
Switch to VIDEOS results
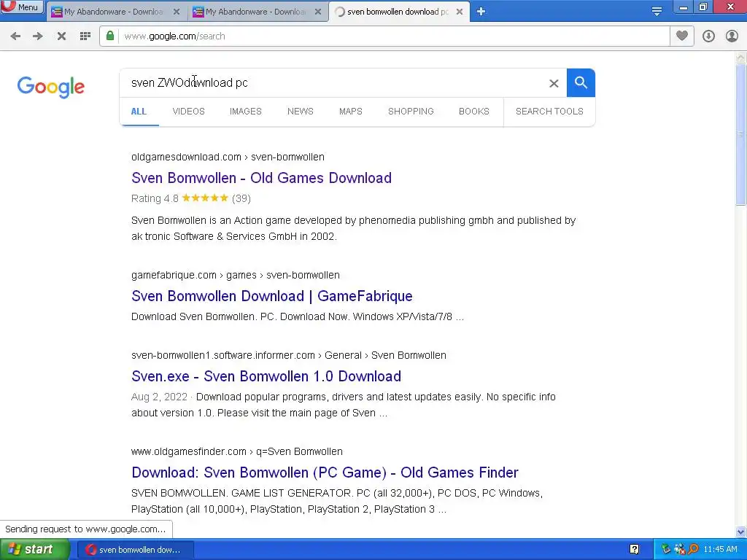tap(189, 112)
